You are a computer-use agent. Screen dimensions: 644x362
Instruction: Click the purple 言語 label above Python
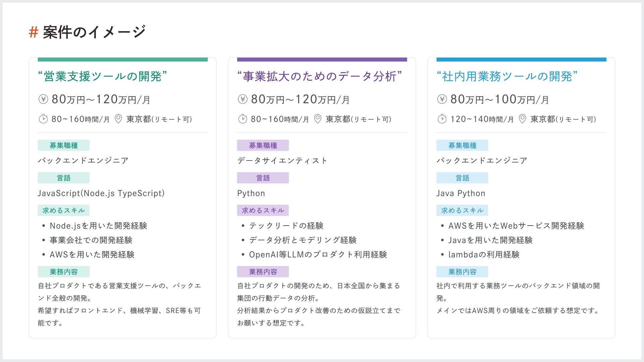point(263,178)
